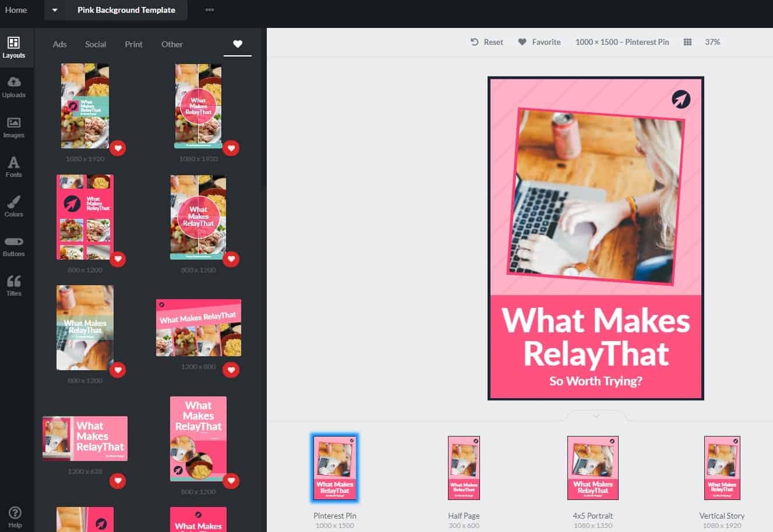Click the 'Half Page' label
Image resolution: width=773 pixels, height=532 pixels.
pos(464,516)
